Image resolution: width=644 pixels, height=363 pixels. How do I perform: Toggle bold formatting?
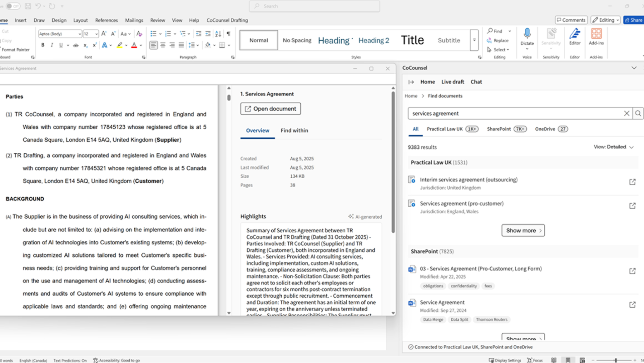[x=43, y=45]
